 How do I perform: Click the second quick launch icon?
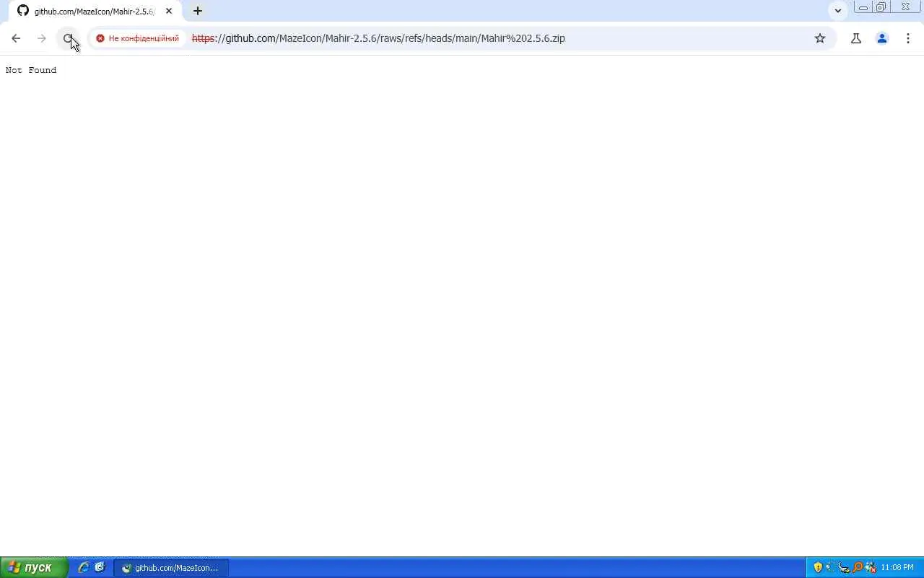(x=100, y=568)
